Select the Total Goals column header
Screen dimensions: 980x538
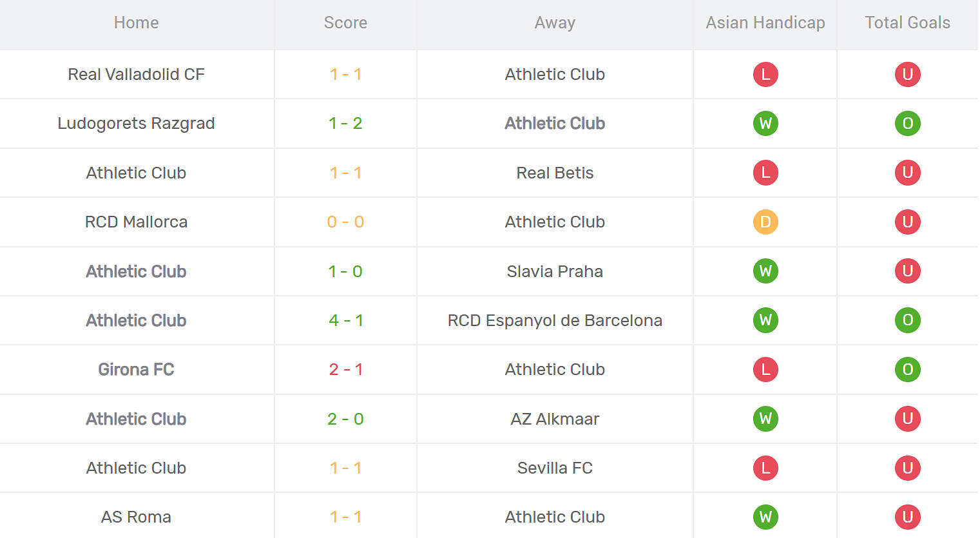(907, 23)
